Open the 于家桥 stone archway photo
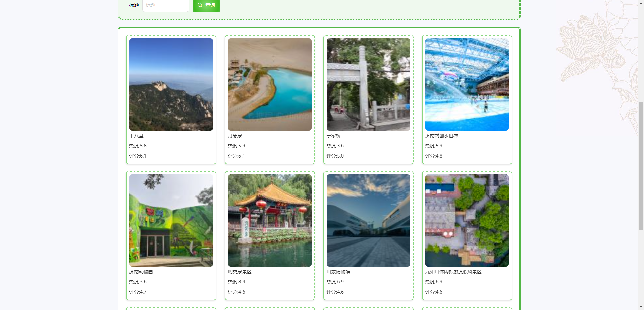 [x=368, y=84]
